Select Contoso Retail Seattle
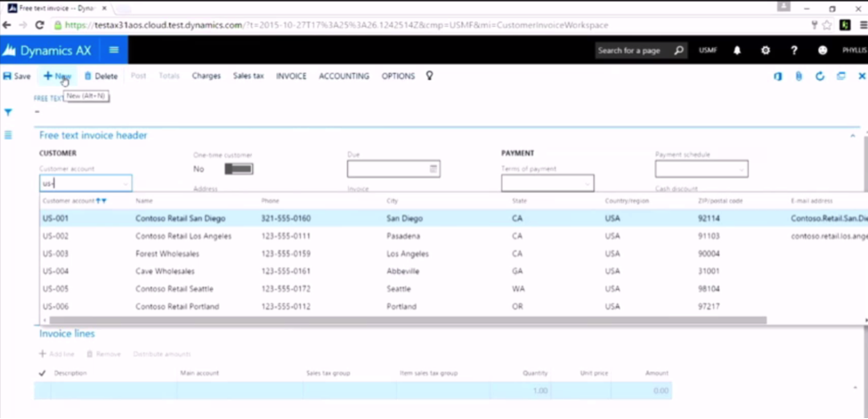The image size is (868, 419). [174, 289]
